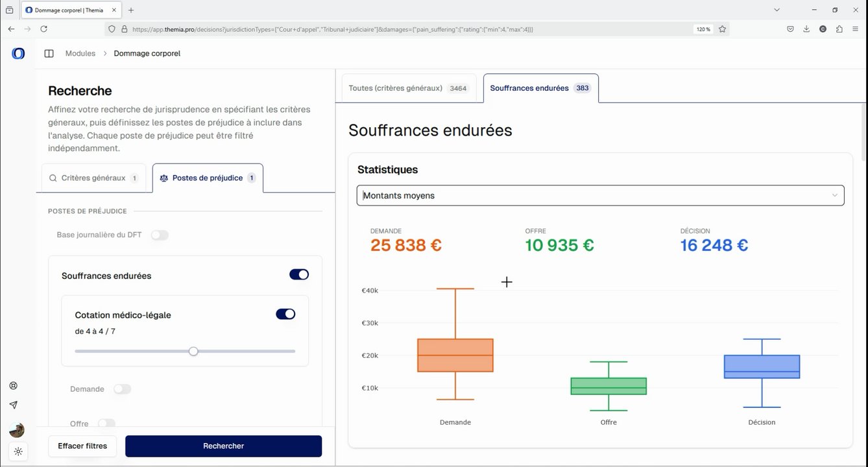
Task: Close the Dommage corporel browser tab
Action: [x=114, y=10]
